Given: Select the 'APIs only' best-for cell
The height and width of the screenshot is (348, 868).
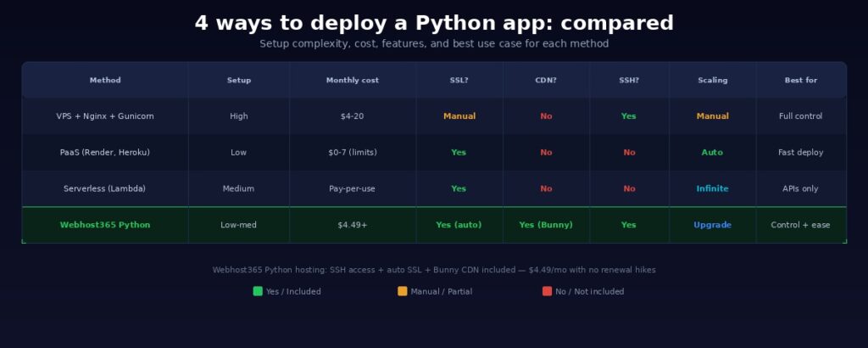Looking at the screenshot, I should click(800, 188).
